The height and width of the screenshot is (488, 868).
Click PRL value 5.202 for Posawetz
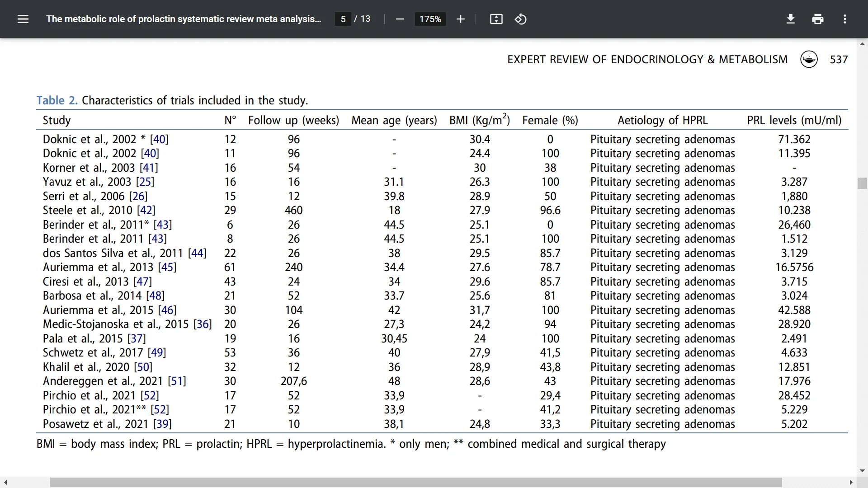794,424
